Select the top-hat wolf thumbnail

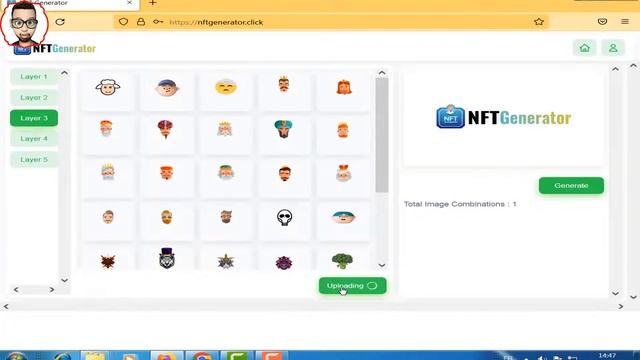coord(167,258)
